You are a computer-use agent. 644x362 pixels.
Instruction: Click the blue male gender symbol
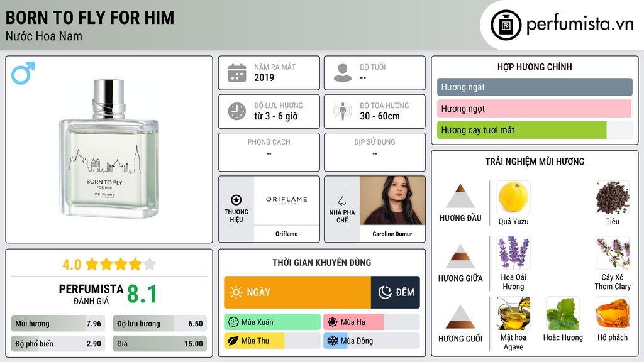pos(23,73)
